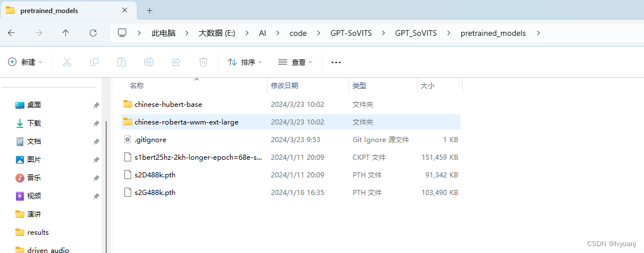644x253 pixels.
Task: Click the Paste clipboard icon
Action: tap(121, 62)
